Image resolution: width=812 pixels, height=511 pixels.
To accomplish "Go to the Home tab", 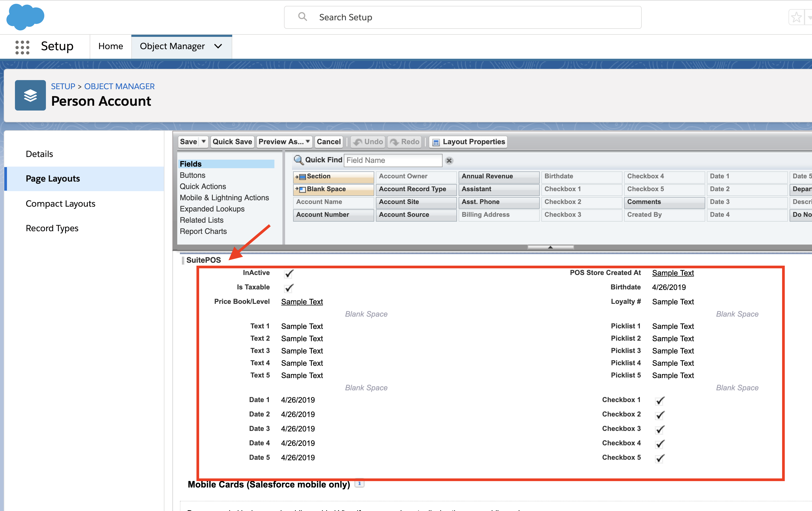I will pyautogui.click(x=110, y=46).
